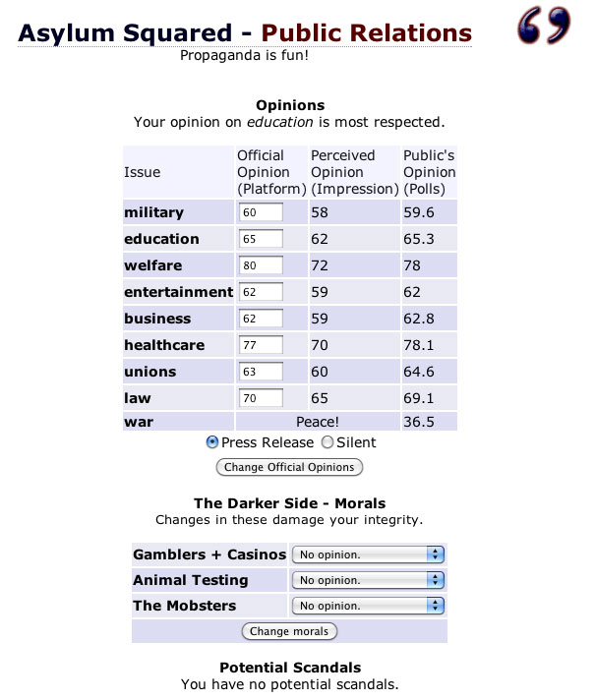Select the Silent radio button
The image size is (595, 700).
coord(328,442)
